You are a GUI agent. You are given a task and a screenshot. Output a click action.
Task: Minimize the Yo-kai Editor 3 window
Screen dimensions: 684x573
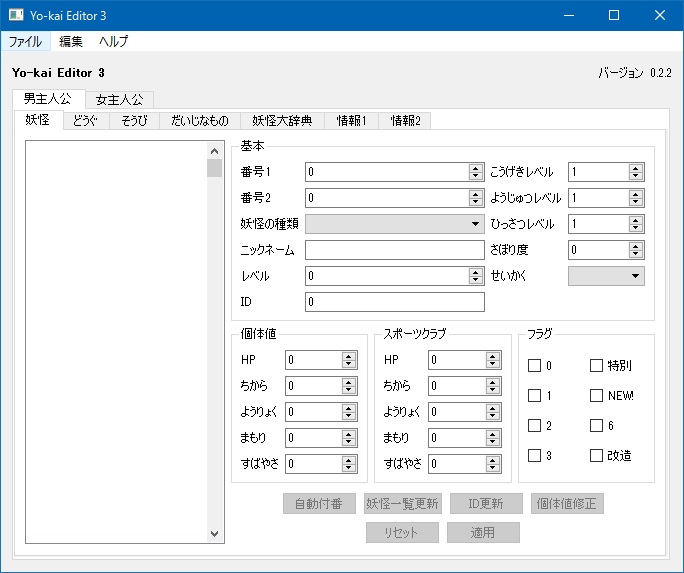click(569, 15)
